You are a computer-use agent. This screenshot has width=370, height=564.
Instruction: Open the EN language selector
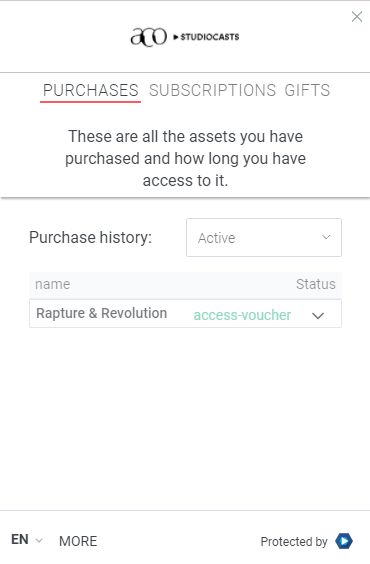click(x=27, y=540)
